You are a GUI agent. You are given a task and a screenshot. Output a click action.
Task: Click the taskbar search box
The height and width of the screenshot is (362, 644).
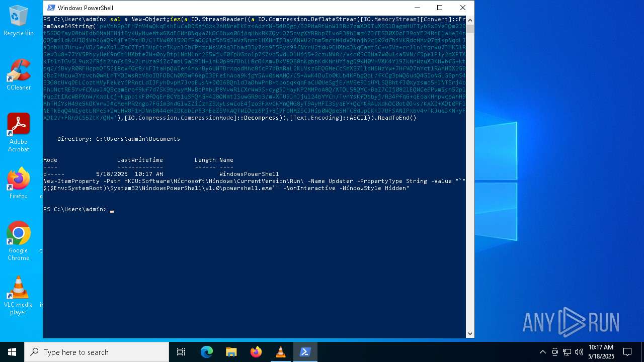[x=97, y=352]
